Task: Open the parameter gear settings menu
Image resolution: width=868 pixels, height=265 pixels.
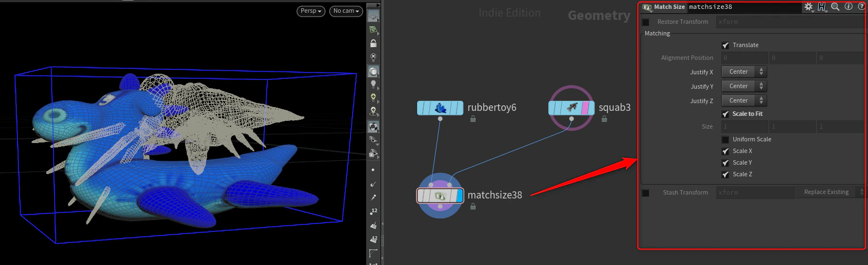Action: (809, 7)
